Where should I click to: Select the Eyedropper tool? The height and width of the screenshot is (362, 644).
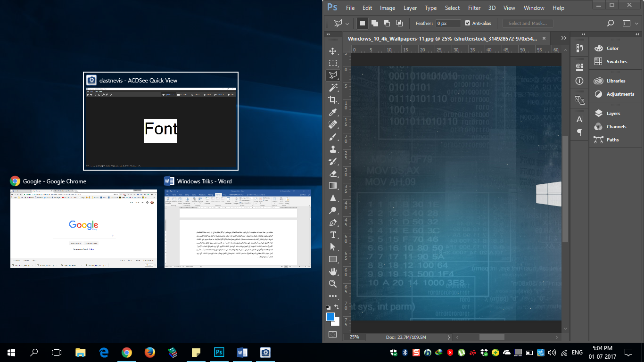coord(333,112)
